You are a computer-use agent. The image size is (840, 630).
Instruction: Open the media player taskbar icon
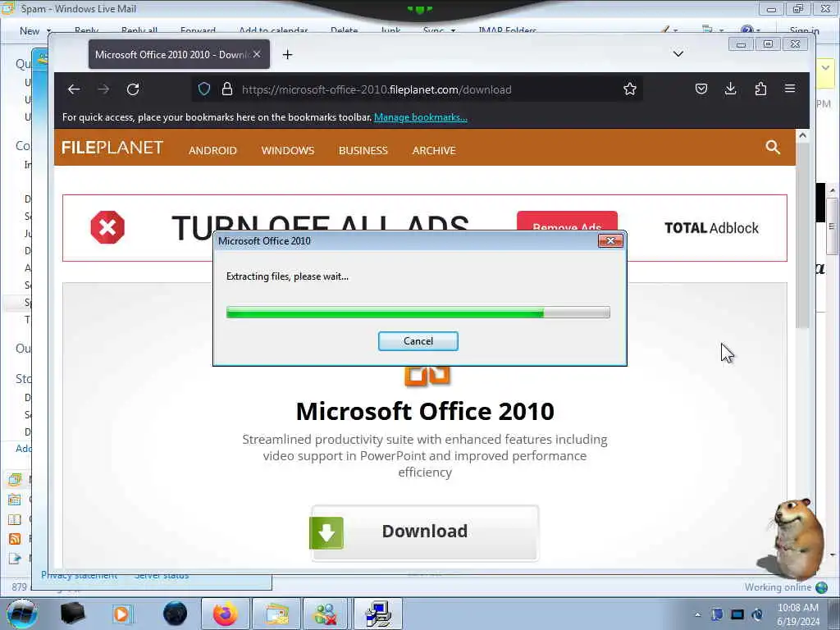121,614
